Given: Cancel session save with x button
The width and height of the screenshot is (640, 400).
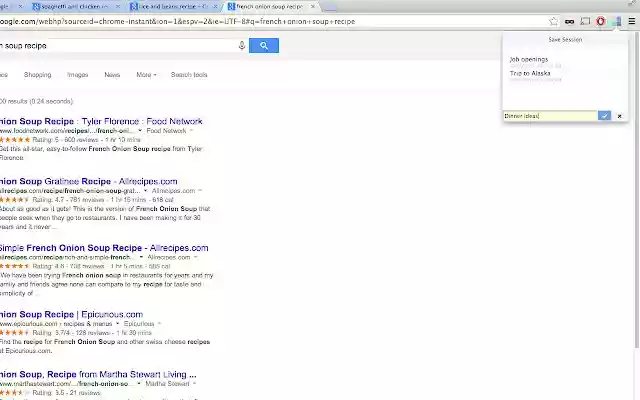Looking at the screenshot, I should click(620, 116).
